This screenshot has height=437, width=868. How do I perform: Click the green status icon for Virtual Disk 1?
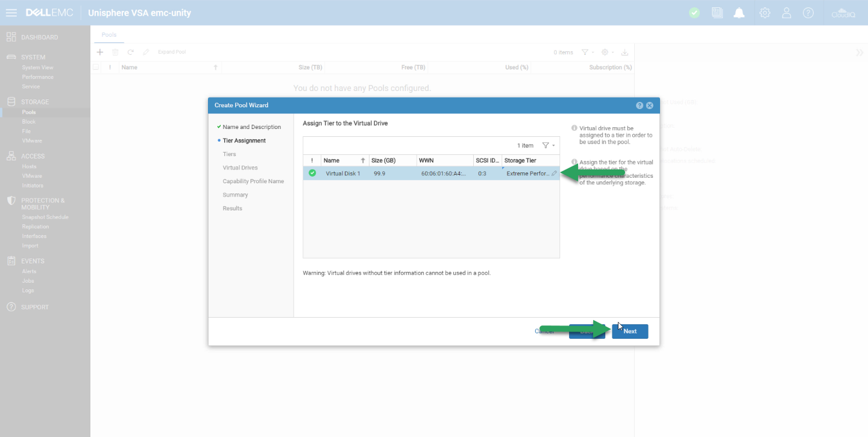pos(312,174)
